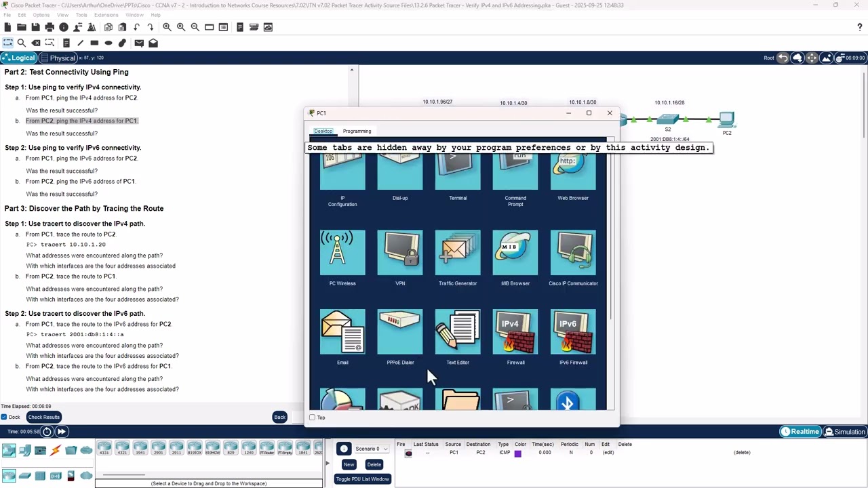
Task: Toggle the Dock checkbox
Action: point(4,417)
